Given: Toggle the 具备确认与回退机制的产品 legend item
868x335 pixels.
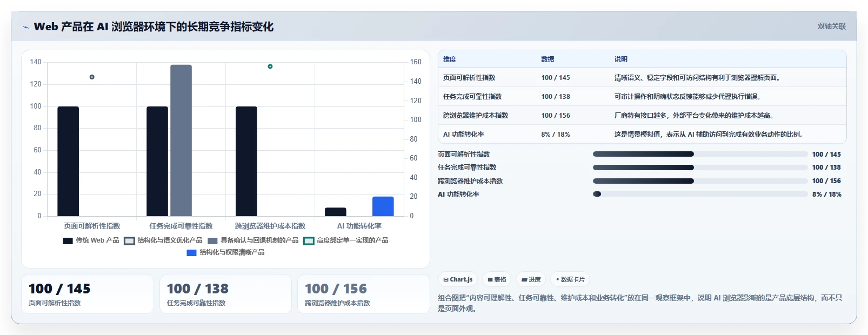Looking at the screenshot, I should (x=253, y=240).
